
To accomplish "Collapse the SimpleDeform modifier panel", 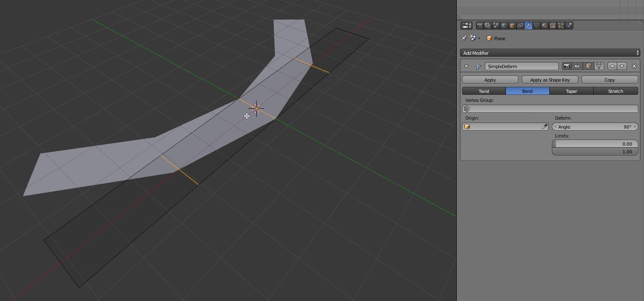I will (466, 66).
